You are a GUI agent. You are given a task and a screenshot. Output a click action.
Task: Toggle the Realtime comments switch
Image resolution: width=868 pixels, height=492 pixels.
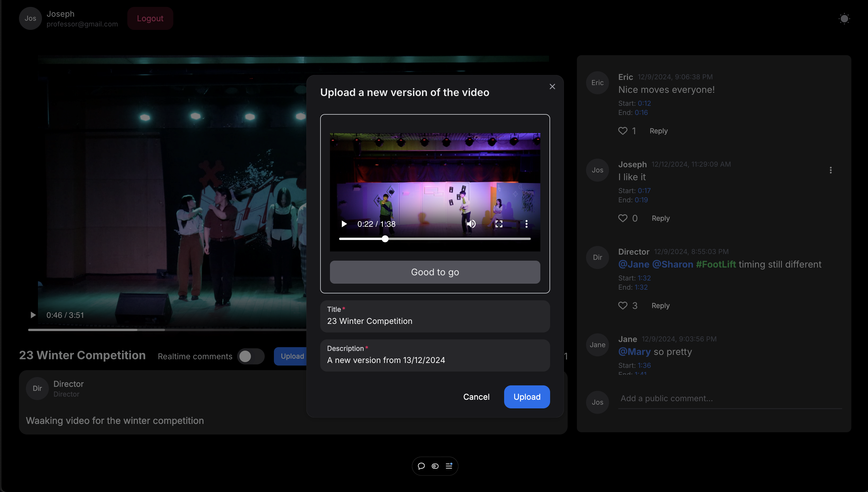point(250,356)
